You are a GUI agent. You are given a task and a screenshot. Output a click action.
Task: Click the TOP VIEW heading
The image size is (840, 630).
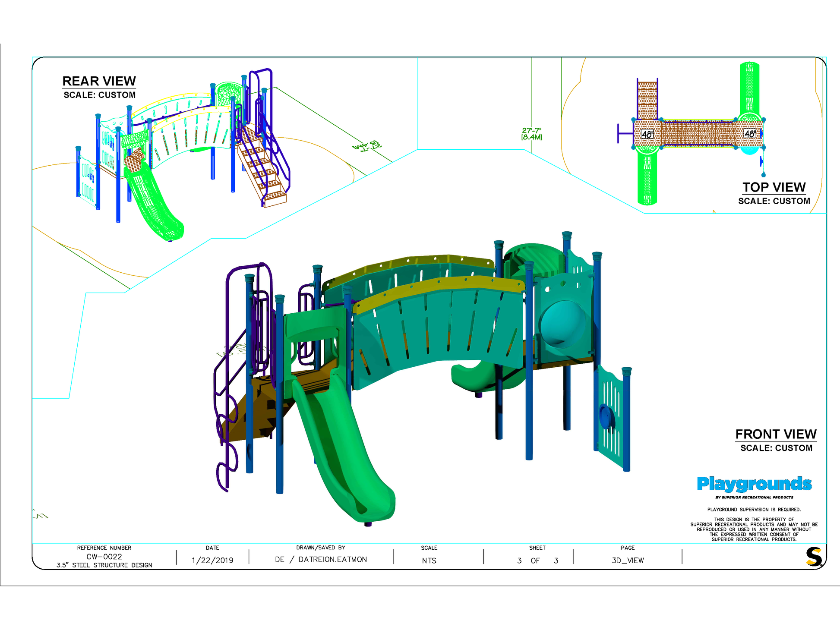click(x=774, y=187)
